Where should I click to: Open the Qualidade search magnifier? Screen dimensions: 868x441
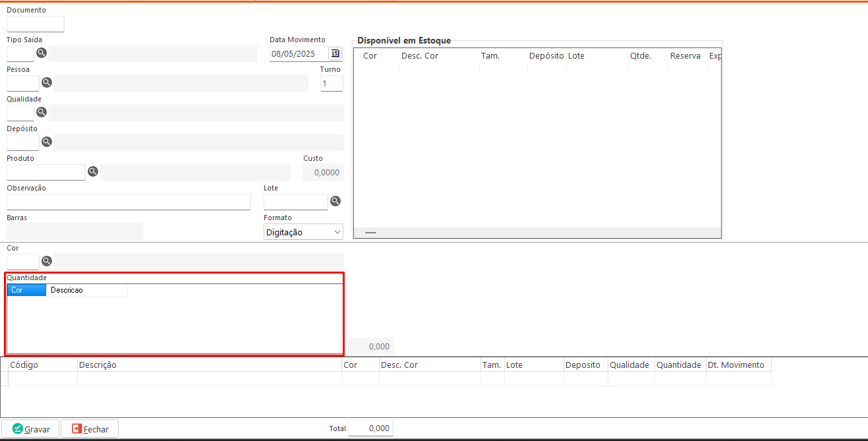coord(42,112)
